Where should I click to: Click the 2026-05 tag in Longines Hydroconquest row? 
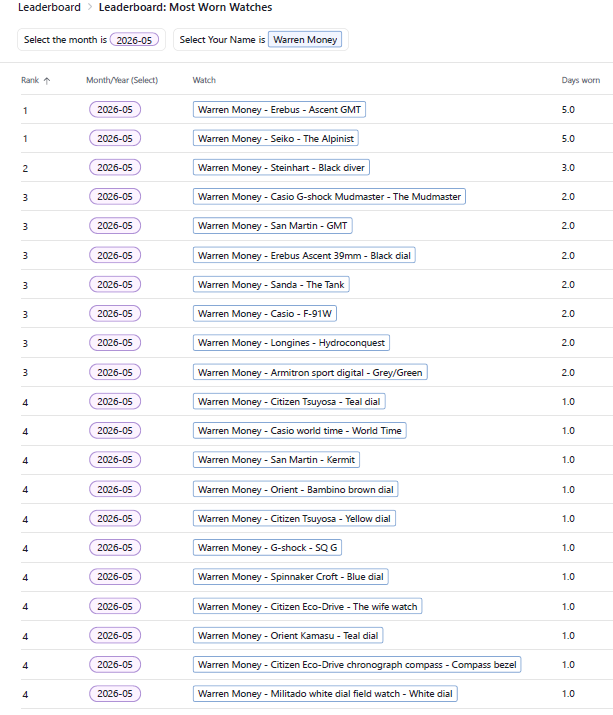click(x=115, y=343)
